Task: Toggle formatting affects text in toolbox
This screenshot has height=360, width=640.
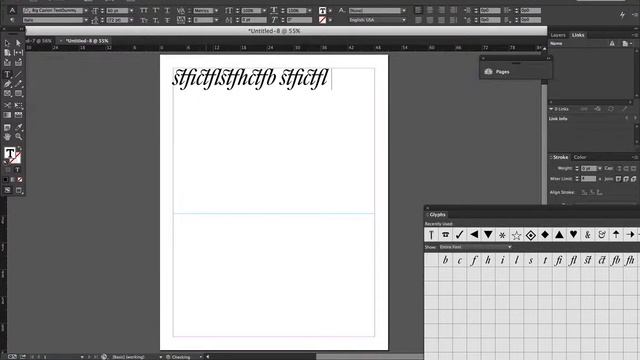Action: coord(18,169)
